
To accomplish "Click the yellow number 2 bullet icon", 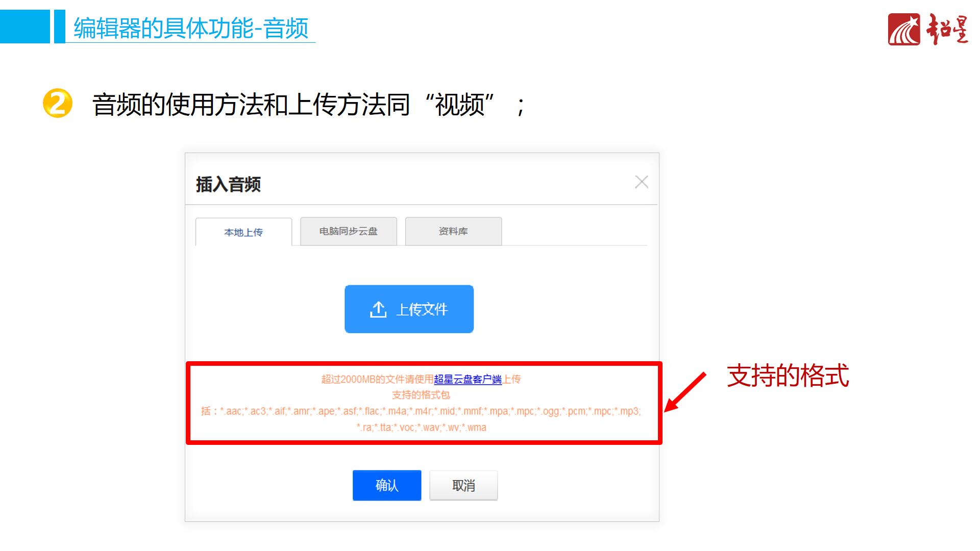I will tap(57, 104).
